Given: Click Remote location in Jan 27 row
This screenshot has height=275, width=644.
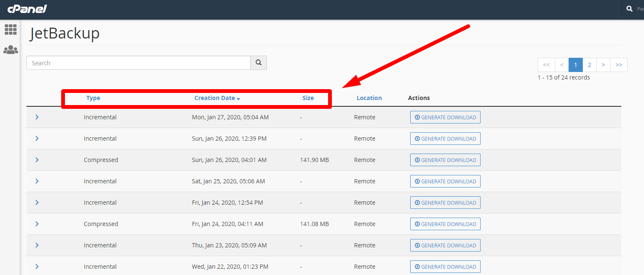Looking at the screenshot, I should point(365,117).
